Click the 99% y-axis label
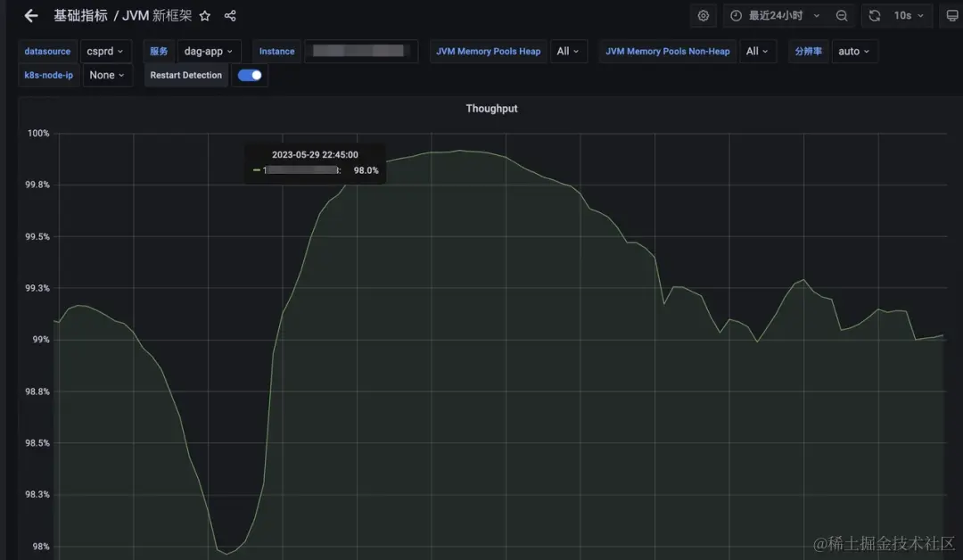The height and width of the screenshot is (560, 963). [x=41, y=340]
